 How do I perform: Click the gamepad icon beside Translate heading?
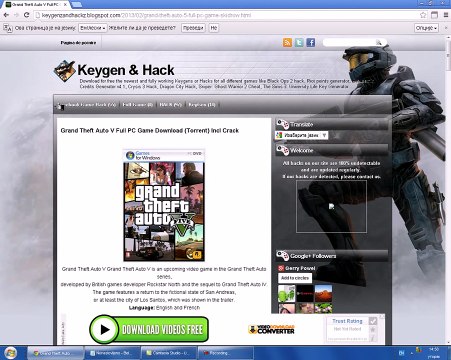coord(282,124)
